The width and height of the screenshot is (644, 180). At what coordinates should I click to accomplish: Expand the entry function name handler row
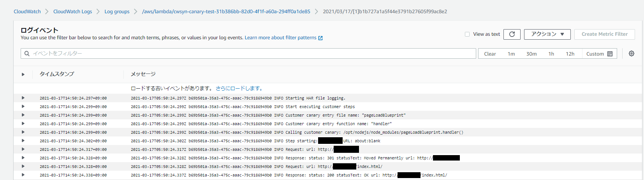pos(23,124)
